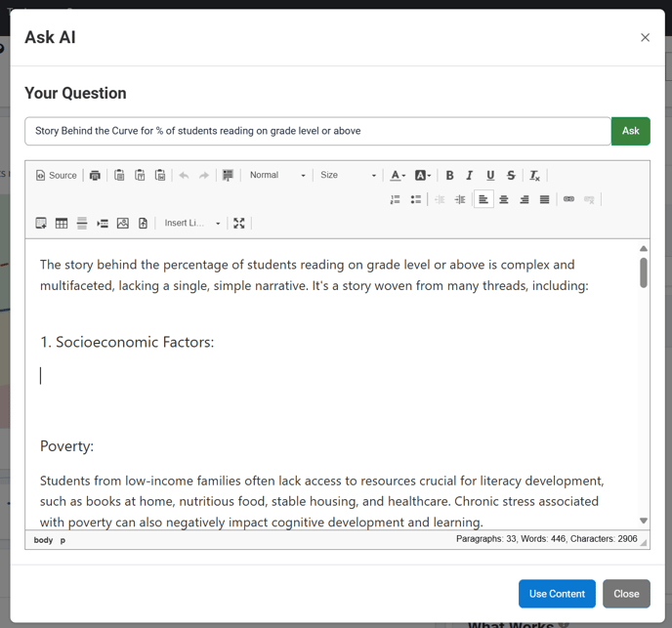672x628 pixels.
Task: Click the Show Blocks icon
Action: (x=228, y=176)
